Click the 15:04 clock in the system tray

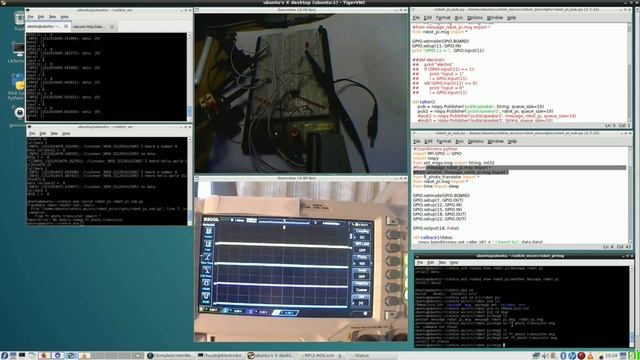(x=611, y=356)
